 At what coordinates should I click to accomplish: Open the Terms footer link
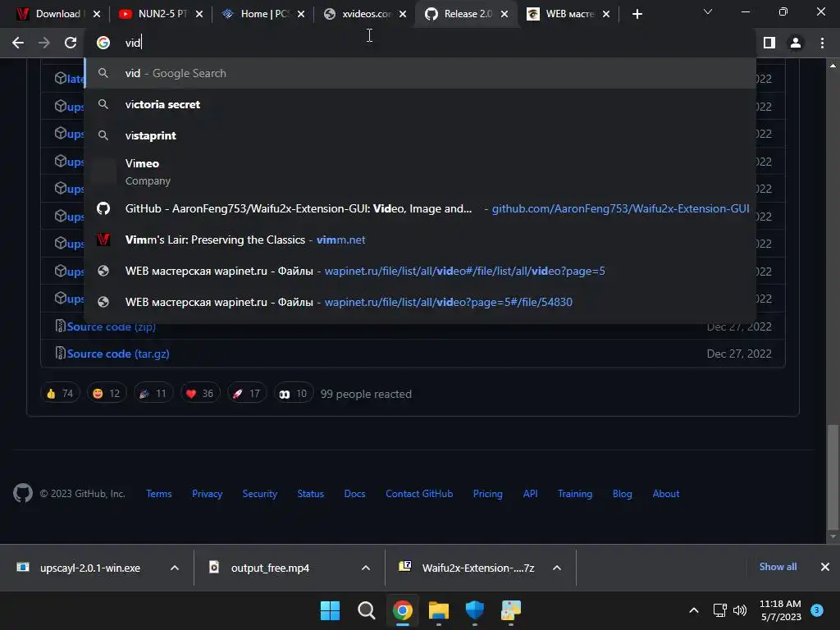click(x=159, y=493)
